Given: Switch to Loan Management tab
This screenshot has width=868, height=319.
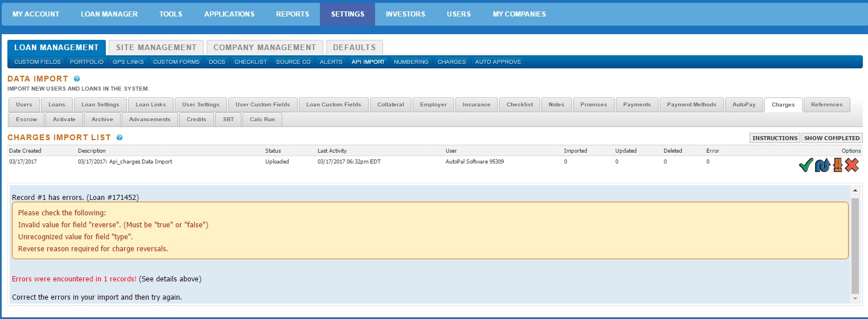Looking at the screenshot, I should pos(56,47).
